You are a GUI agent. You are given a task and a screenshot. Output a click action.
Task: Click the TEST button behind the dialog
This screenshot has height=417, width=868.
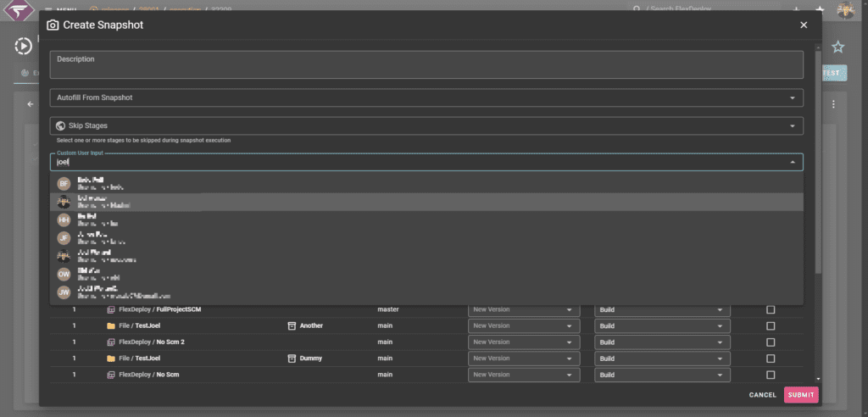tap(834, 73)
